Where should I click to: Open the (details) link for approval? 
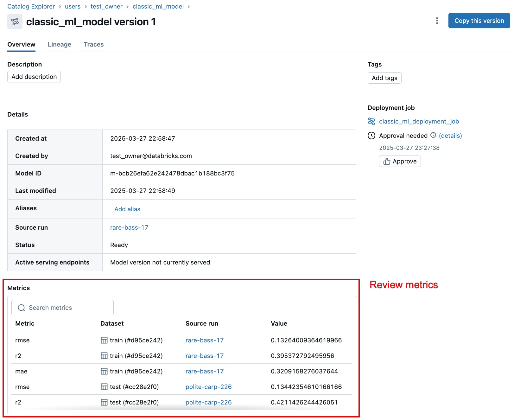[450, 135]
